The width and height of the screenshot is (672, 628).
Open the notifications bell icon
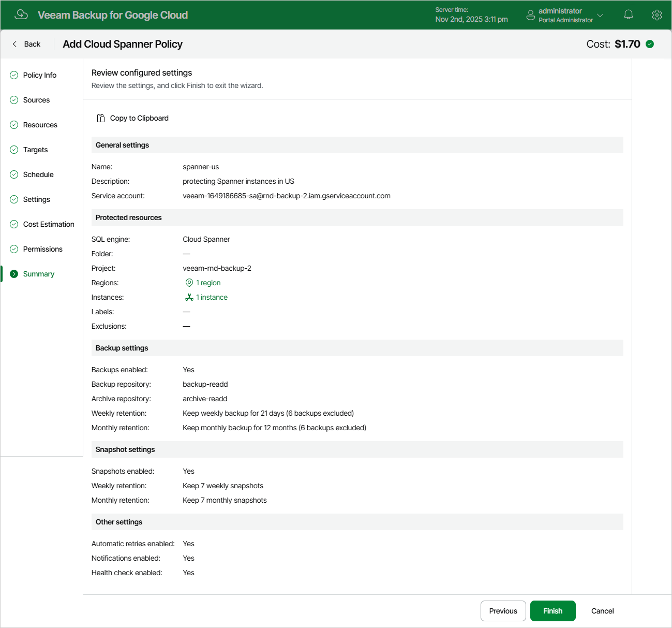[x=629, y=15]
